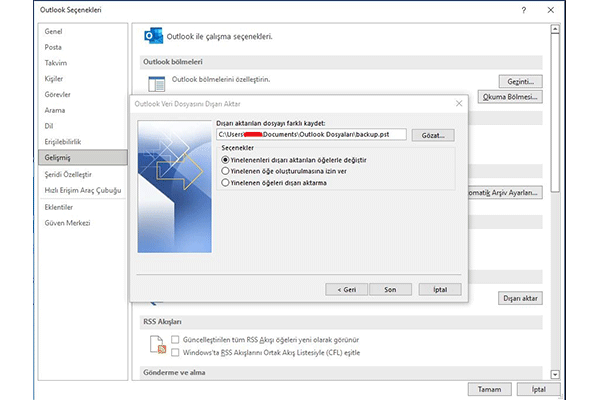Open Hızlı Erişim Araç Çubuğu settings
The width and height of the screenshot is (600, 400).
[83, 190]
